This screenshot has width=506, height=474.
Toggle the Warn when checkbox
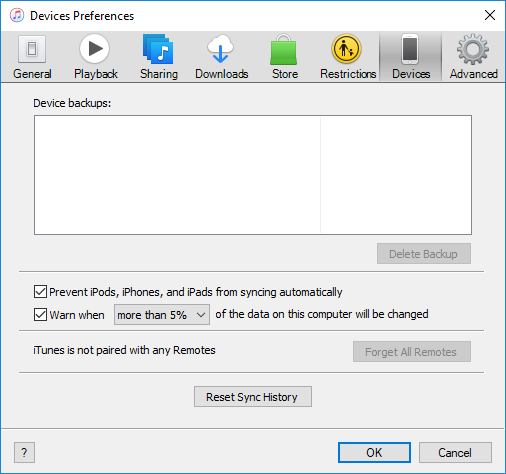(40, 314)
